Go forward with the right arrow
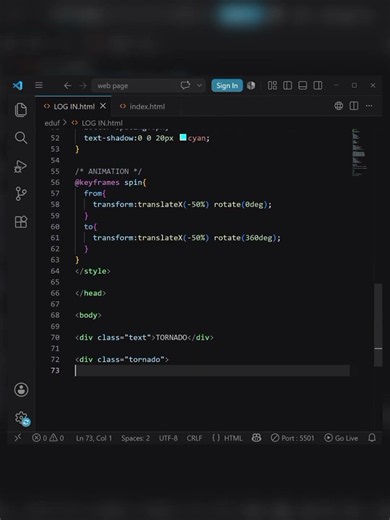 (83, 86)
